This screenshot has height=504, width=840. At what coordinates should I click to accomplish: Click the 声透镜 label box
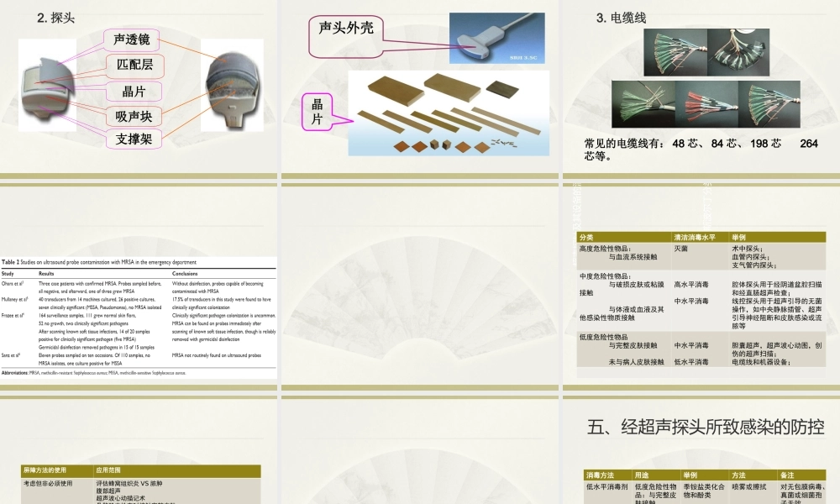pos(132,39)
